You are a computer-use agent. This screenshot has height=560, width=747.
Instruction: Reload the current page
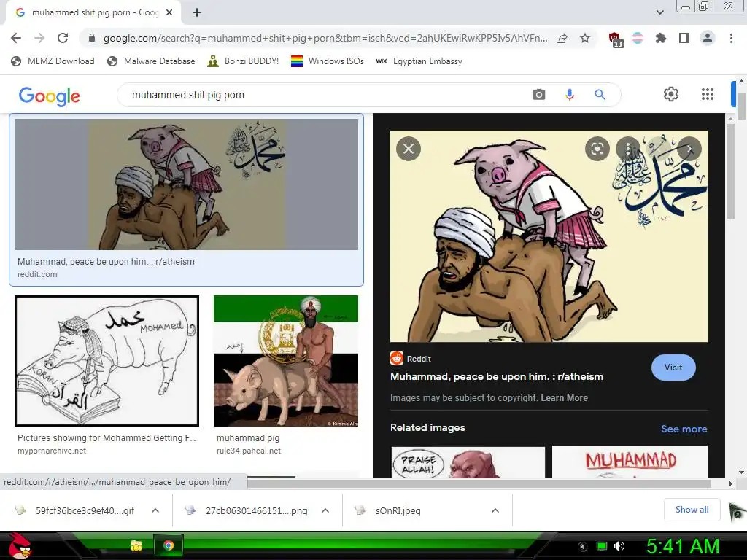click(63, 38)
